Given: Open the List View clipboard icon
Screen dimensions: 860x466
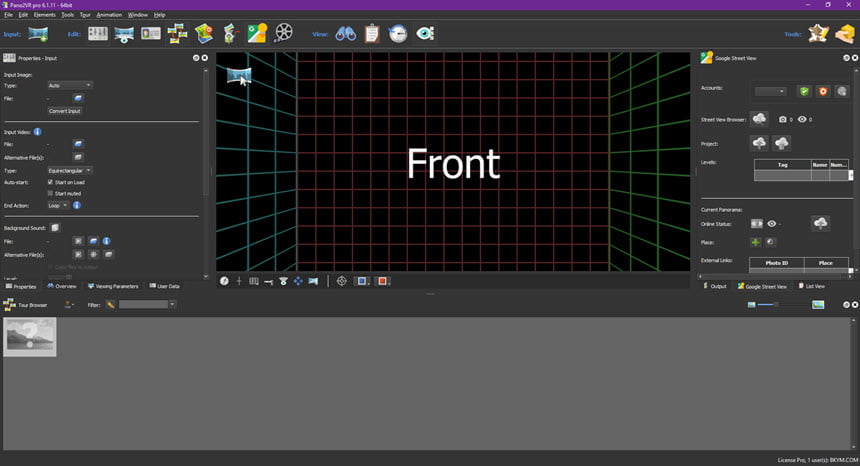Looking at the screenshot, I should (x=372, y=33).
